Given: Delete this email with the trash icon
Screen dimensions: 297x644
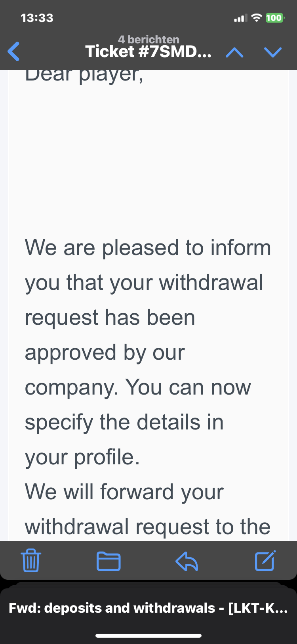Looking at the screenshot, I should click(x=31, y=560).
